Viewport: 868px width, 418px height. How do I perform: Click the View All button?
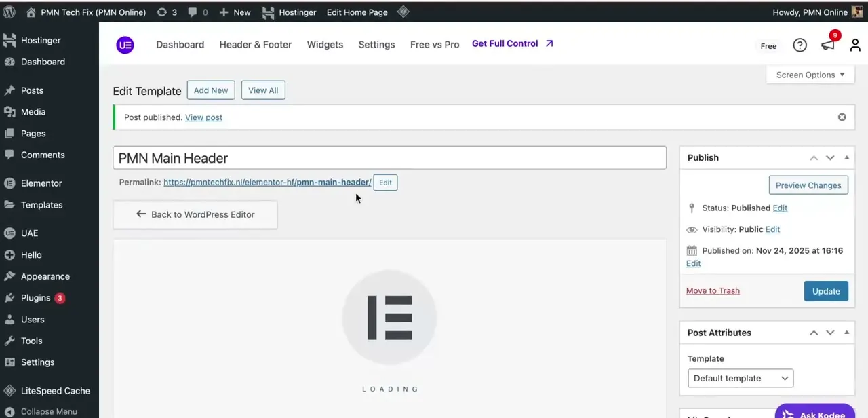click(x=263, y=90)
